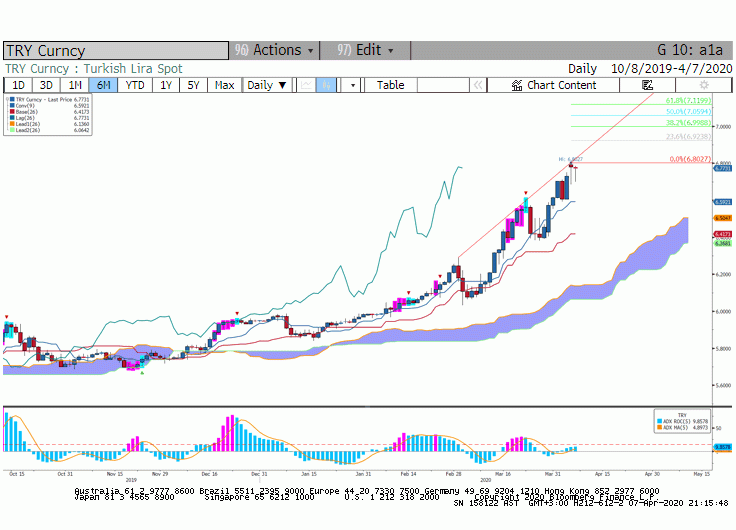
Task: Click the TRY Curncy security input field
Action: pyautogui.click(x=116, y=51)
